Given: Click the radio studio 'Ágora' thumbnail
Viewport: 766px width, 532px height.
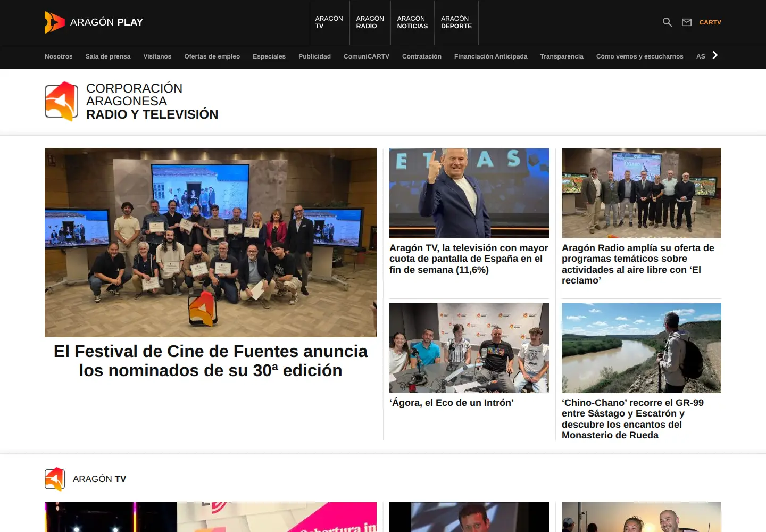Looking at the screenshot, I should (x=469, y=348).
